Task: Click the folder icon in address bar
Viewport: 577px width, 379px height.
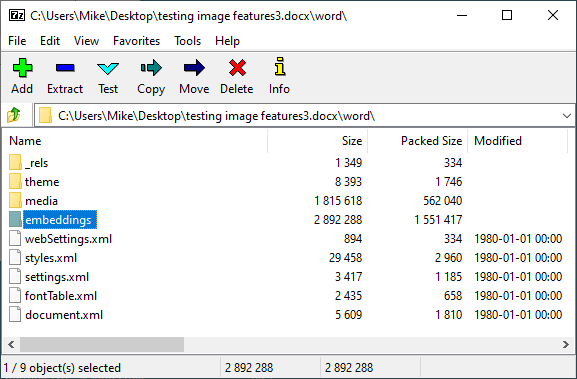Action: 45,116
